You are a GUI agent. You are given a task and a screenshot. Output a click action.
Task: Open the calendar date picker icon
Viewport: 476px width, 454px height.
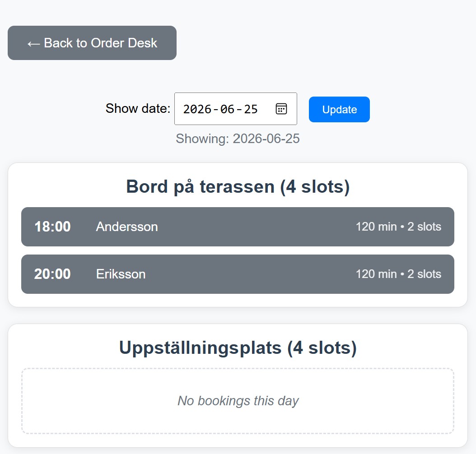click(x=281, y=109)
